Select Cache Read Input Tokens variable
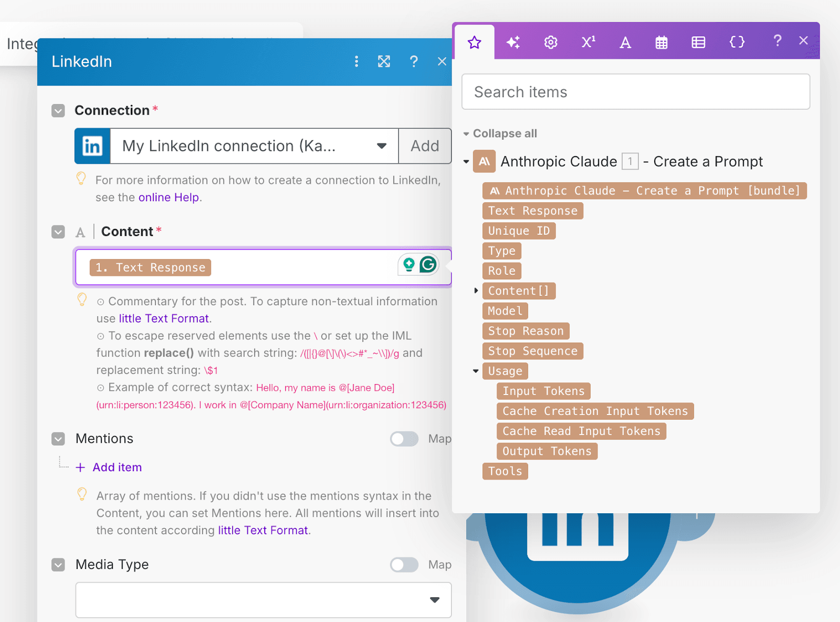This screenshot has height=622, width=840. pos(582,431)
